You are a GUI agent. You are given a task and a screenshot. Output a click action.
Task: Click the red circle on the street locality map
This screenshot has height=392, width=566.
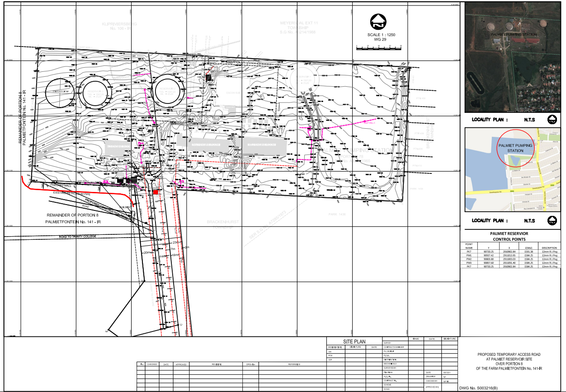pyautogui.click(x=515, y=148)
